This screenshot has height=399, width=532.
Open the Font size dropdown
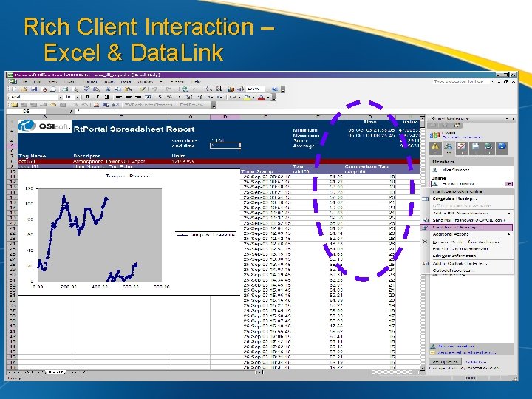[x=77, y=97]
